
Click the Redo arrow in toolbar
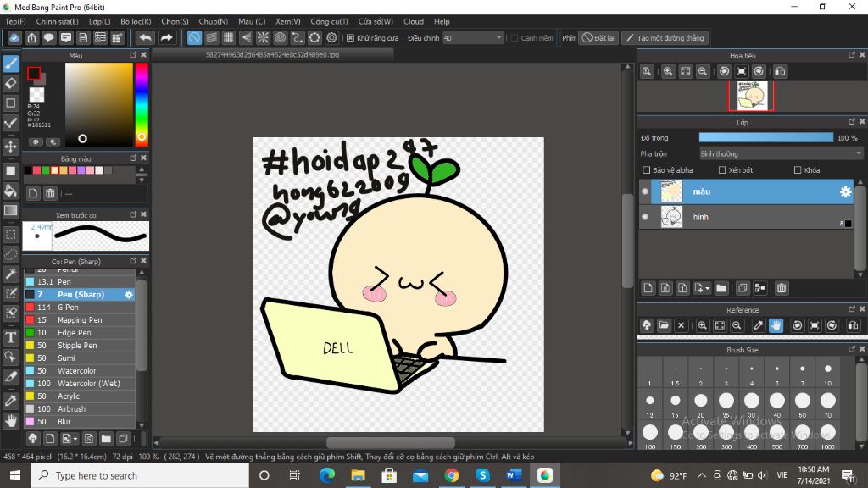click(166, 37)
